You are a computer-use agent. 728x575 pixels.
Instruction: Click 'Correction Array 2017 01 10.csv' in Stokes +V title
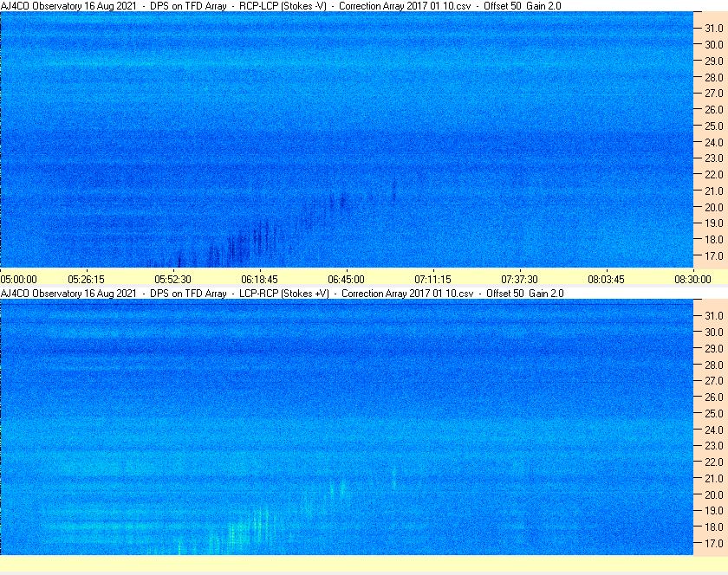click(407, 294)
